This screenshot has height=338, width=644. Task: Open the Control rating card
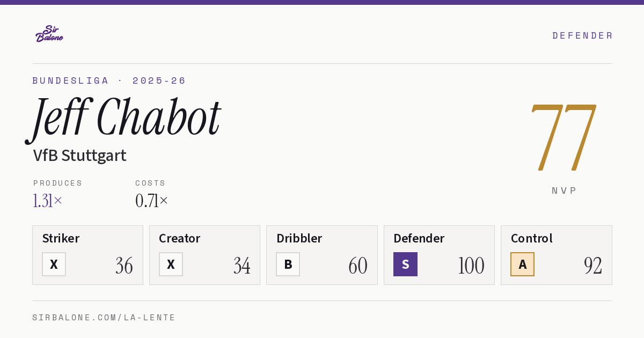pos(557,255)
